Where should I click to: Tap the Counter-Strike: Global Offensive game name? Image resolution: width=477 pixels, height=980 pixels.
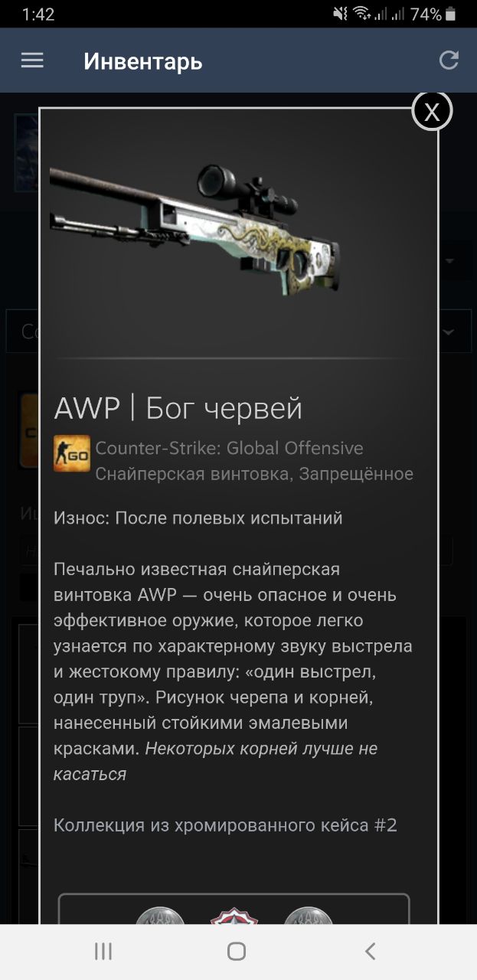pos(229,448)
